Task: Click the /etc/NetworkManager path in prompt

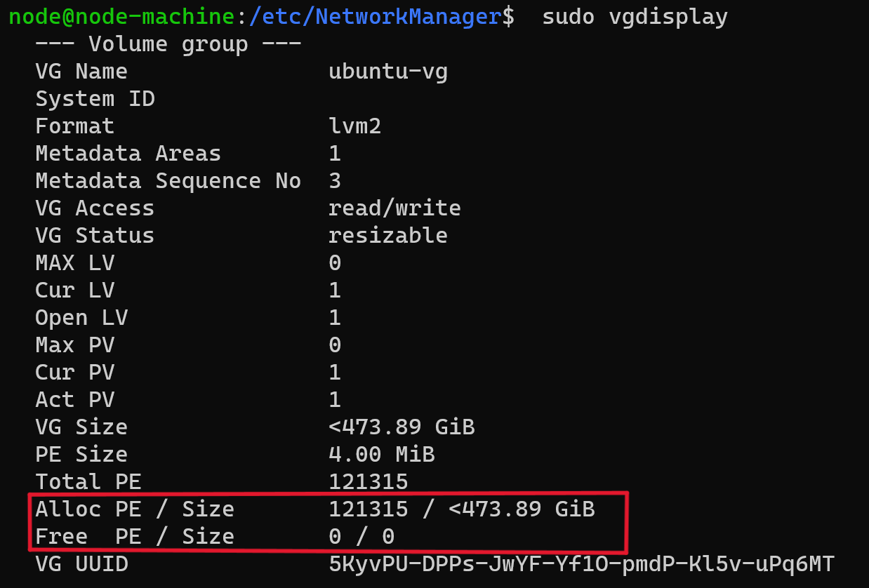Action: click(x=374, y=16)
